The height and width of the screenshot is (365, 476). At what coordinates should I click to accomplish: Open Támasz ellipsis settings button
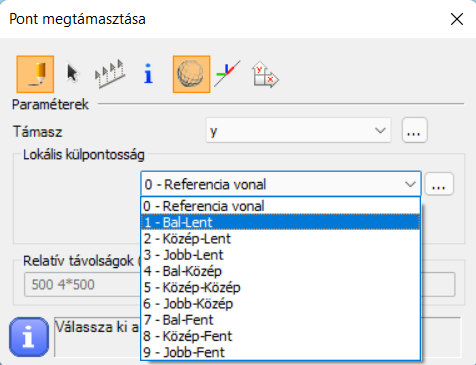(x=414, y=130)
